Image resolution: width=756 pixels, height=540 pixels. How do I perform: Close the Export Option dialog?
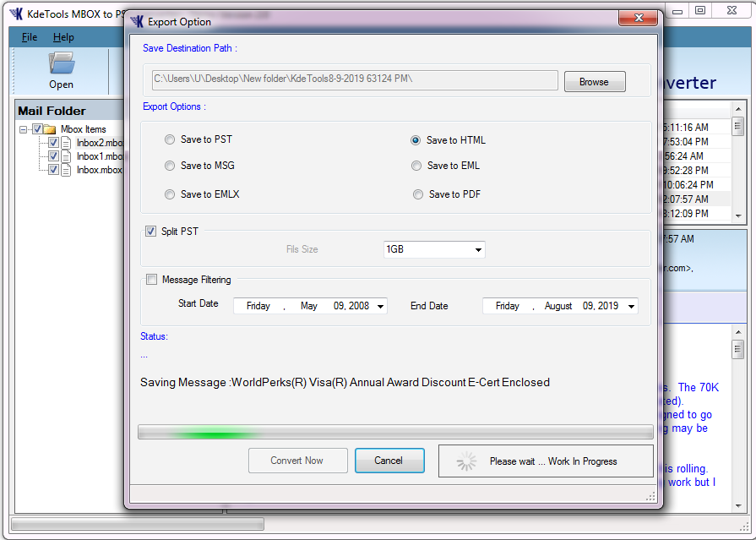[x=639, y=18]
